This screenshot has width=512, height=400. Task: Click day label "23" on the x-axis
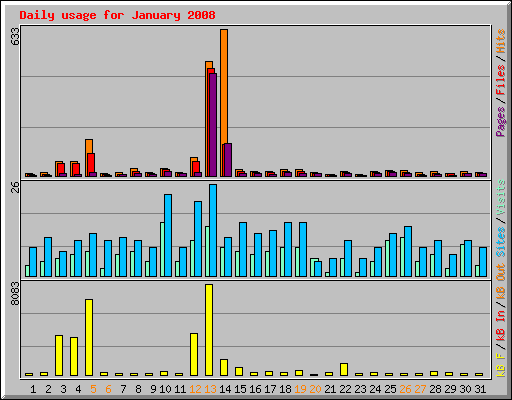pos(360,389)
